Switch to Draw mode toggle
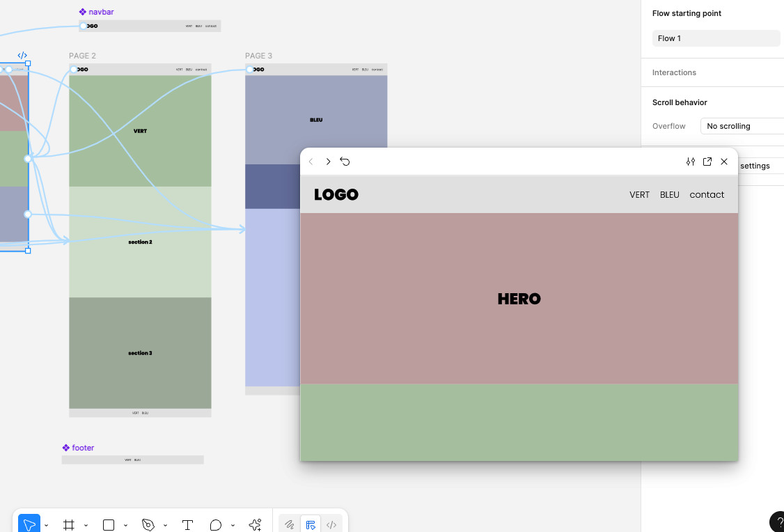The width and height of the screenshot is (784, 532). click(x=290, y=525)
